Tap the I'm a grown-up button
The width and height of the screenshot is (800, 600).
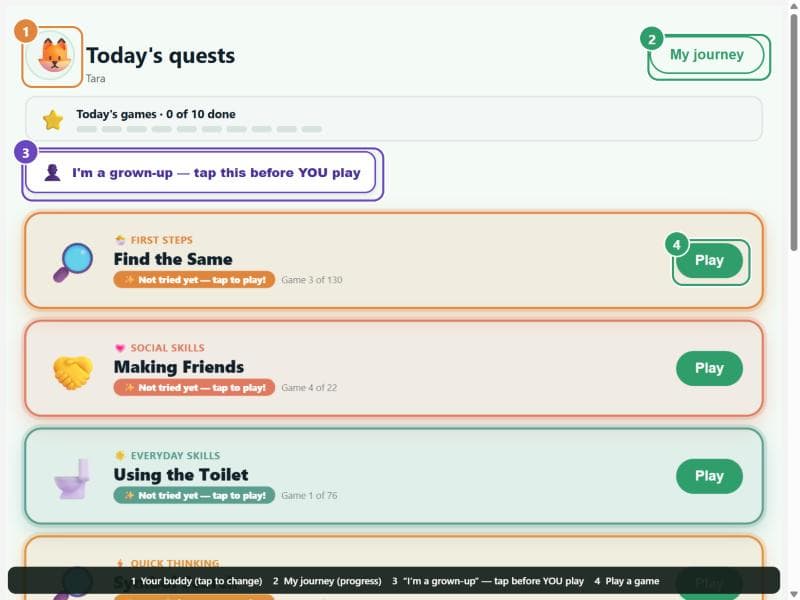point(201,172)
